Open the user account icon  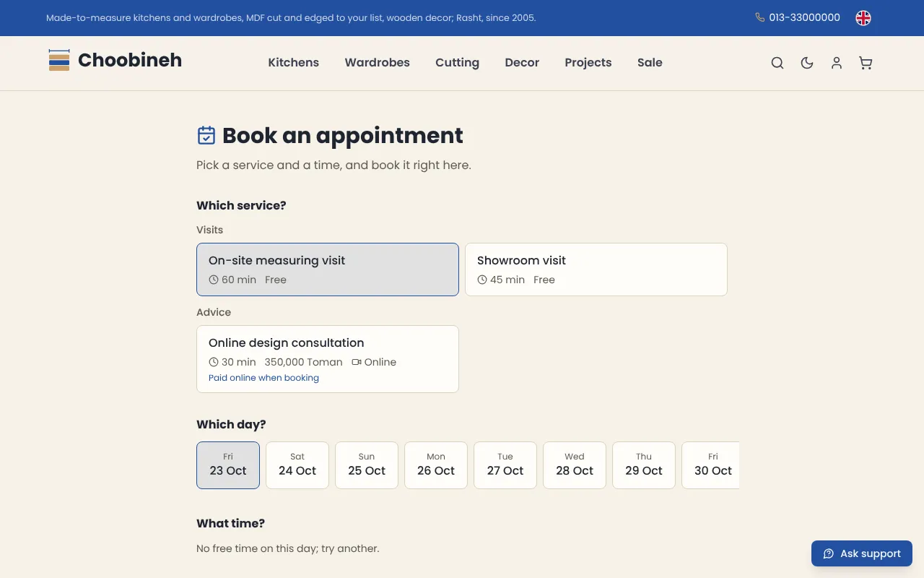(x=837, y=63)
